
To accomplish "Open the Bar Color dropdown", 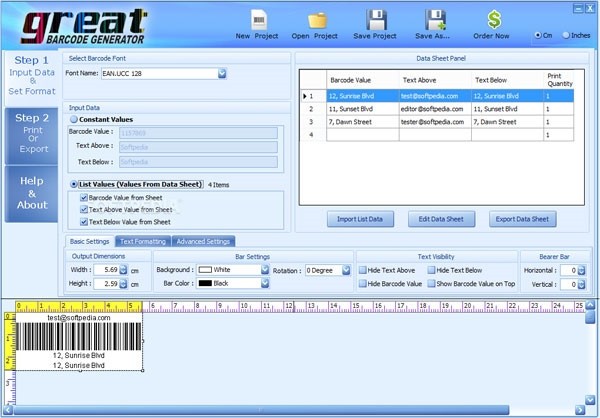I will coord(265,283).
